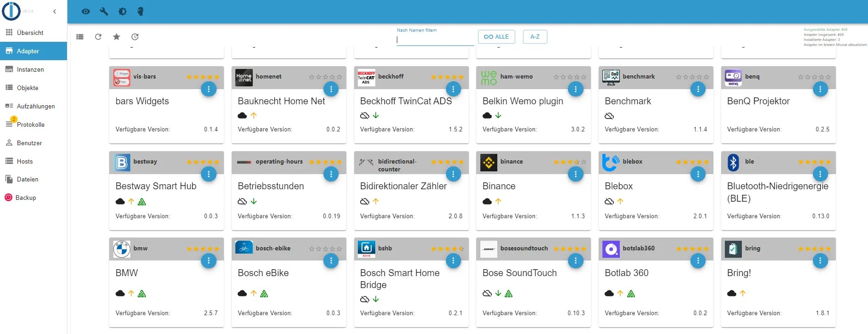Open the Übersicht menu item
Image resolution: width=868 pixels, height=334 pixels.
(33, 33)
